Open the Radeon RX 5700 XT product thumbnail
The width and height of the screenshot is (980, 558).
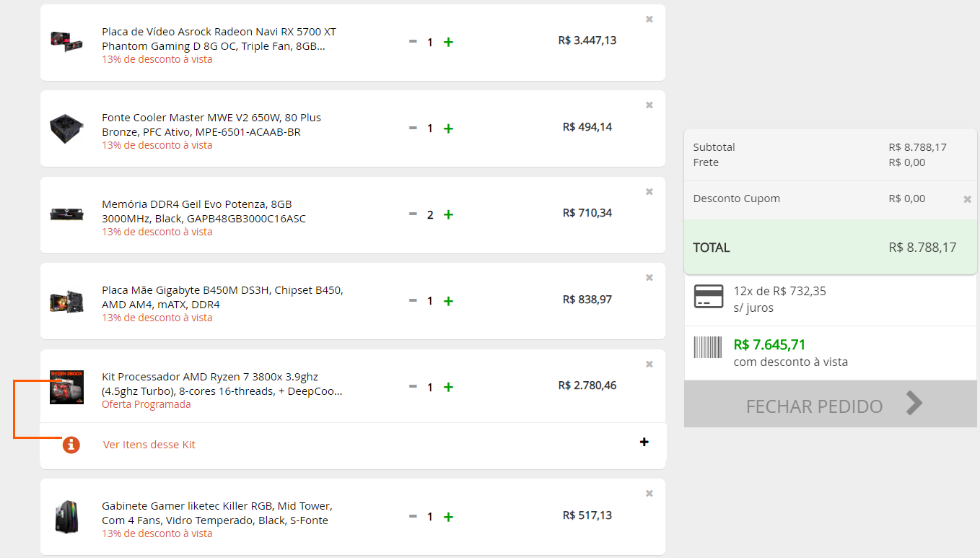coord(66,40)
